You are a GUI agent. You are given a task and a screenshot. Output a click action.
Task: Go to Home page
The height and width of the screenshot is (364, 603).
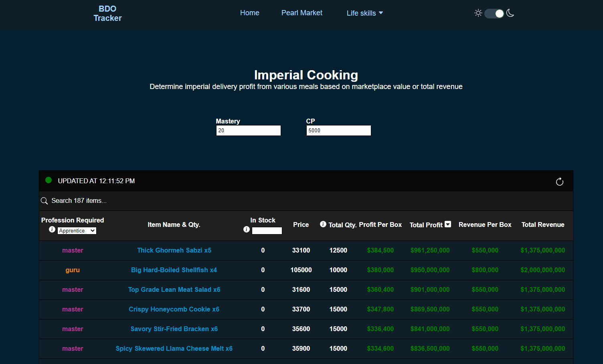pos(250,13)
